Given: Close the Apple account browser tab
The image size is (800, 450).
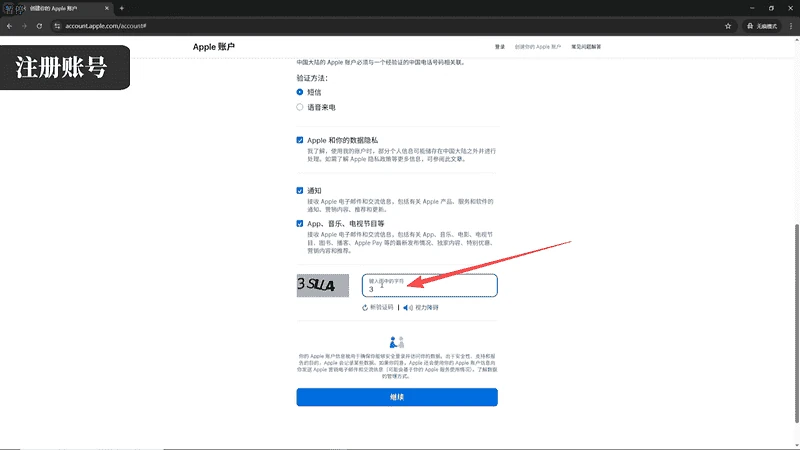Looking at the screenshot, I should pyautogui.click(x=107, y=8).
